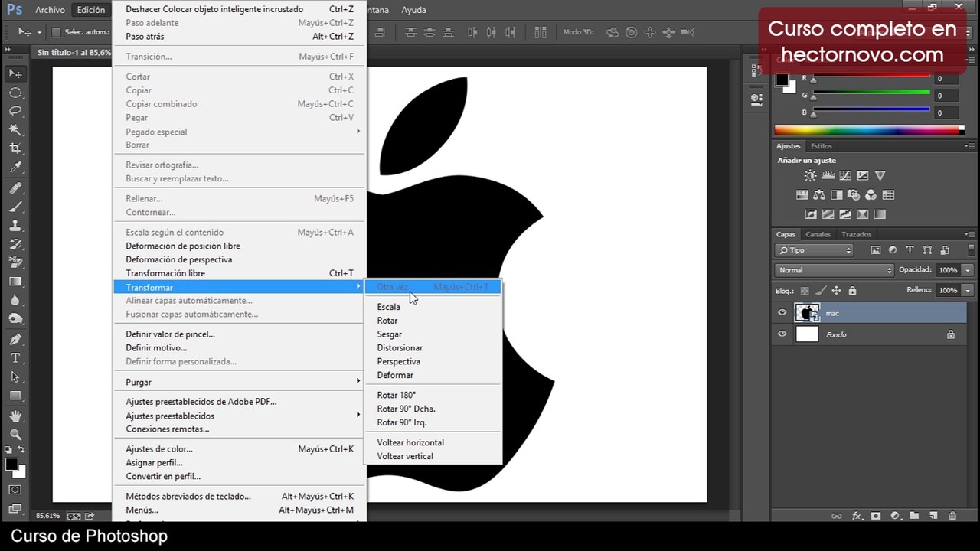Image resolution: width=980 pixels, height=551 pixels.
Task: Click the color spectrum ramp bar
Action: click(x=870, y=130)
